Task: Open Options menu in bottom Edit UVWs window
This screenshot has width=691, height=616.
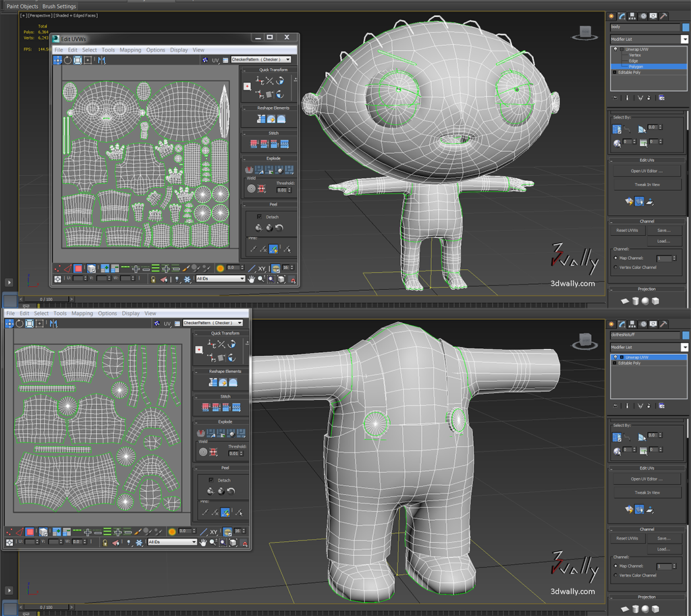Action: [x=107, y=313]
